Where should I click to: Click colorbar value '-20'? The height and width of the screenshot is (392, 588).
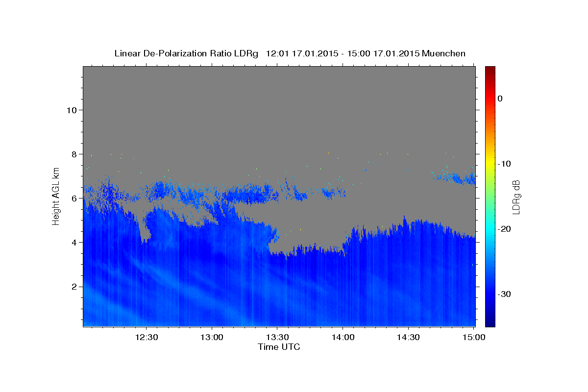click(x=504, y=229)
